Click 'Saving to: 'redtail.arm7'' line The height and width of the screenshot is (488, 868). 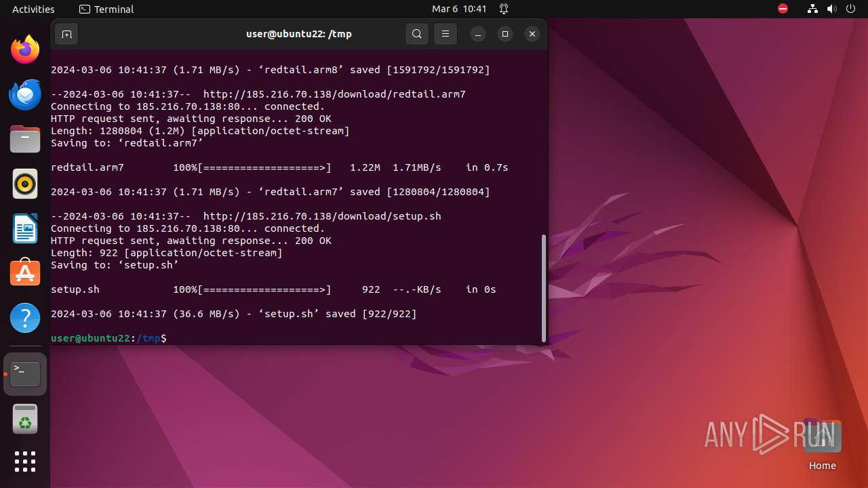pos(127,143)
